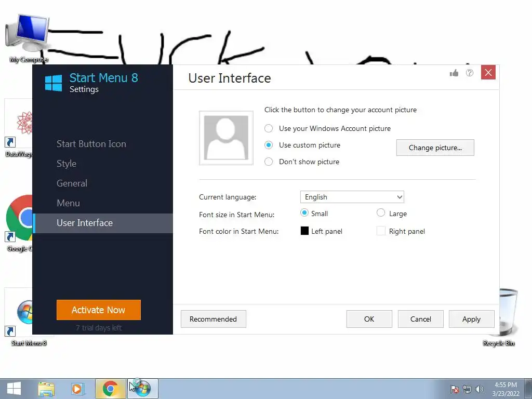This screenshot has height=399, width=532.
Task: Open Chrome from the taskbar
Action: pos(110,389)
